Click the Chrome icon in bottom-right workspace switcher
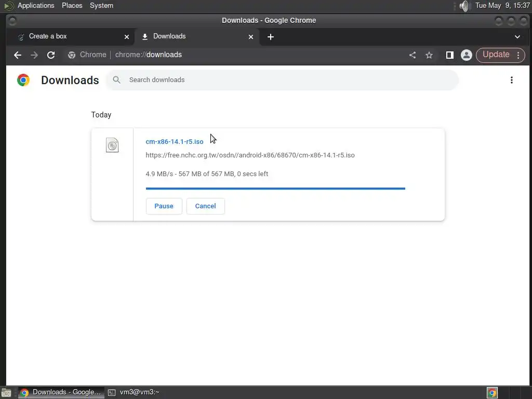The image size is (532, 399). tap(492, 393)
